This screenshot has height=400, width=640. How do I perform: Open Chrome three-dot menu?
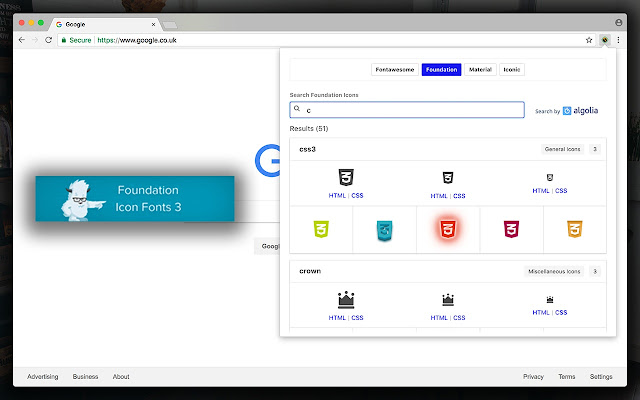point(618,40)
